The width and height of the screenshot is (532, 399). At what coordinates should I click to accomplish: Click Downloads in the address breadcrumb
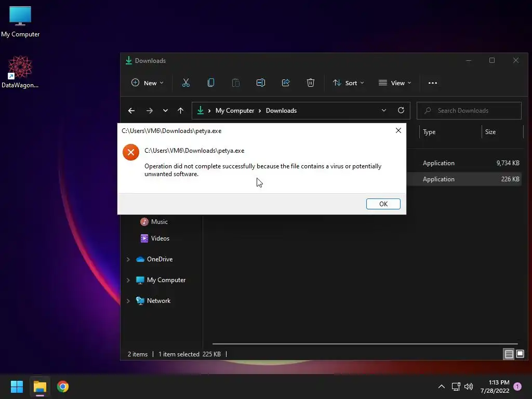click(x=281, y=111)
